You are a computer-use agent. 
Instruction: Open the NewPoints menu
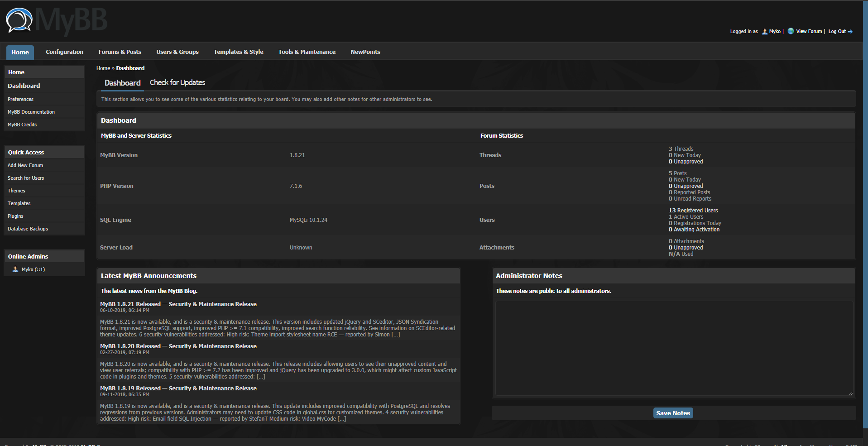coord(365,52)
